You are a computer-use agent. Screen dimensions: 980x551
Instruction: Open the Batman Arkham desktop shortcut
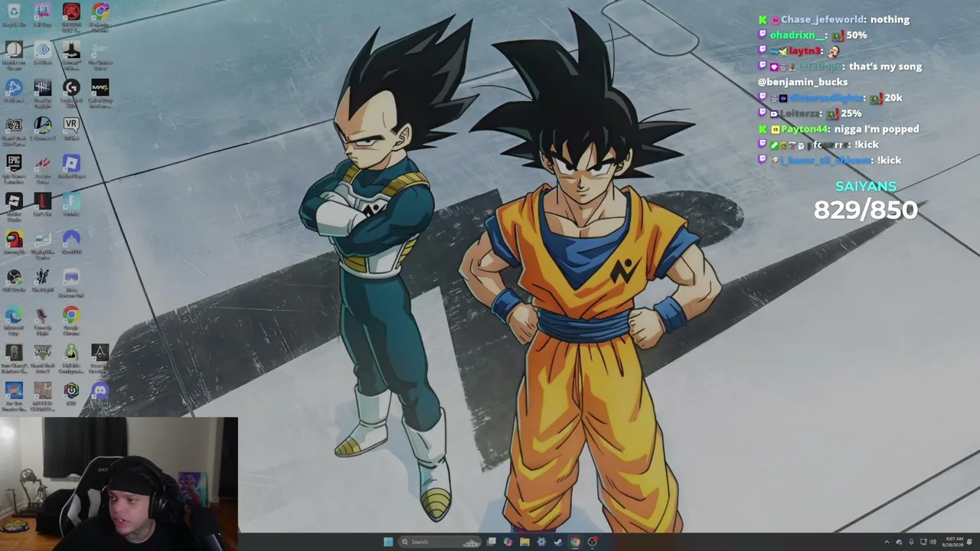[x=71, y=55]
